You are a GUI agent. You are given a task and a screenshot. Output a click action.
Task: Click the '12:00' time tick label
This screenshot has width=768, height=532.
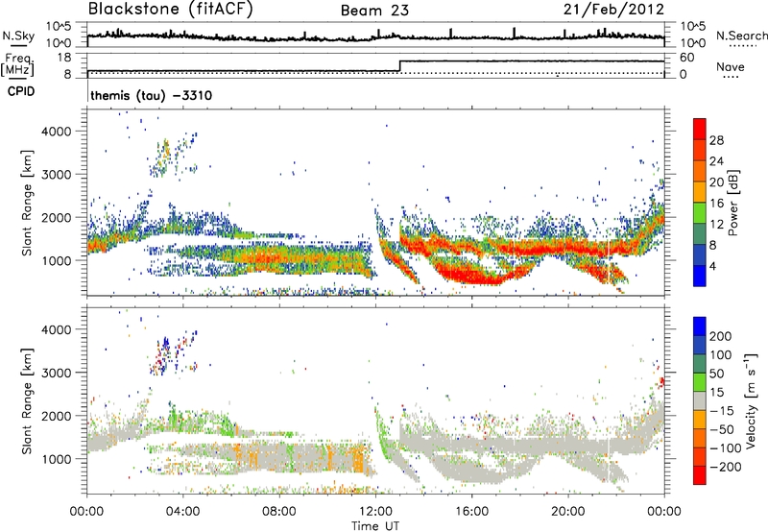coord(375,512)
